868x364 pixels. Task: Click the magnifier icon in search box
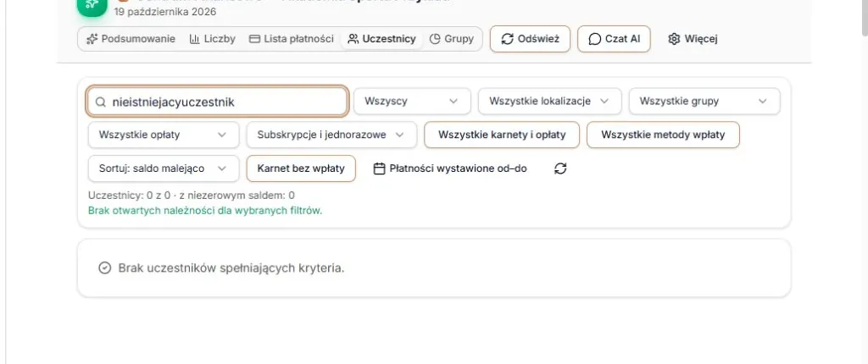pos(100,102)
